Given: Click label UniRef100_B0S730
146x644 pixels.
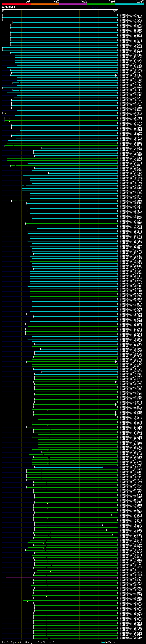Looking at the screenshot, I should [131, 557].
